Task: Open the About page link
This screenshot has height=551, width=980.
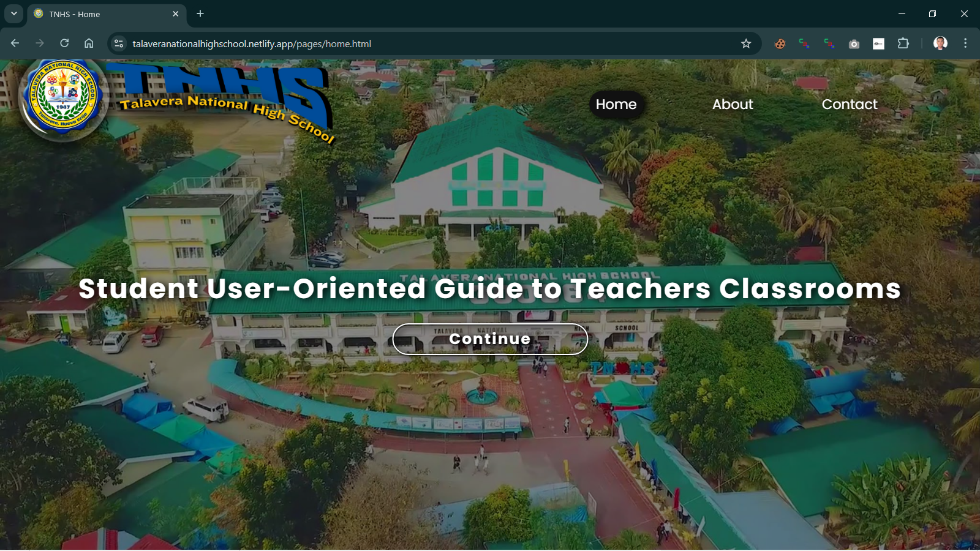Action: pyautogui.click(x=733, y=105)
